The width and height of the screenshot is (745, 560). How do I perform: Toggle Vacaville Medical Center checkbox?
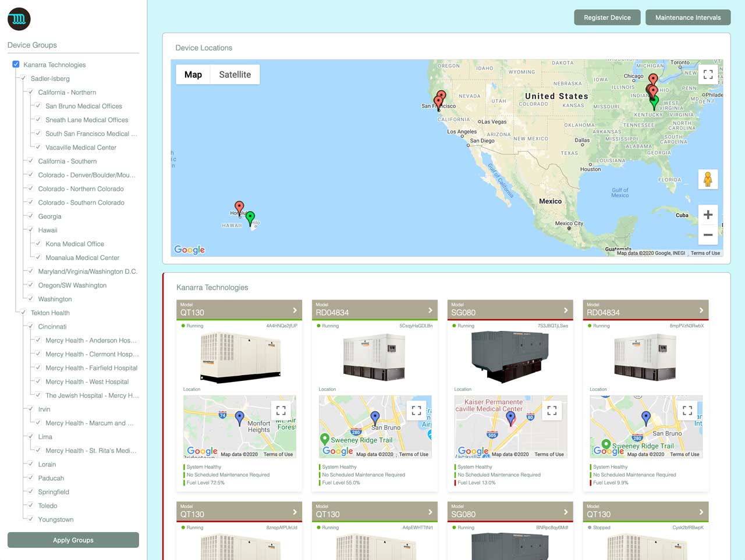pyautogui.click(x=38, y=147)
